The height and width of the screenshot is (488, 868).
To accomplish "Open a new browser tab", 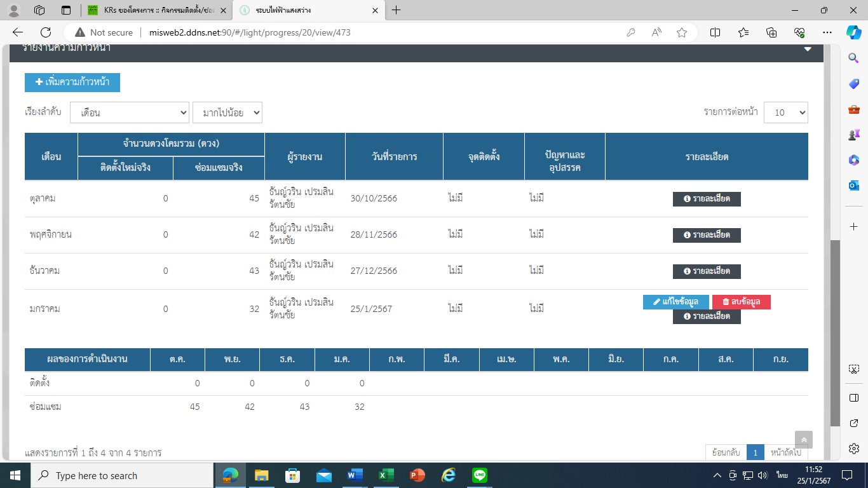I will [x=397, y=10].
